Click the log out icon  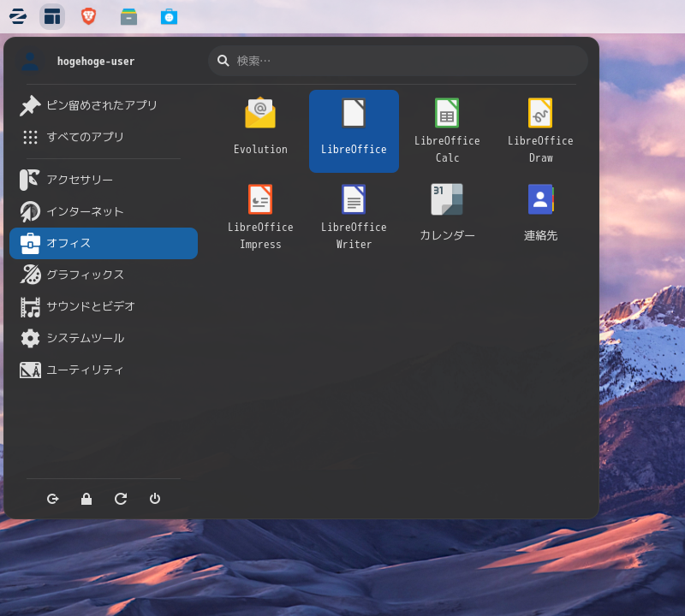53,499
